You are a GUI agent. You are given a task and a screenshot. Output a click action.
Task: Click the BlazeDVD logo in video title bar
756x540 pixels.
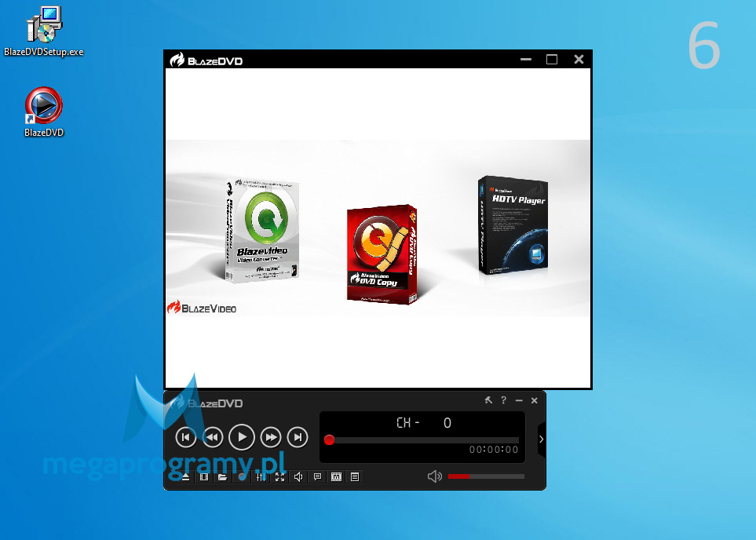coord(206,60)
